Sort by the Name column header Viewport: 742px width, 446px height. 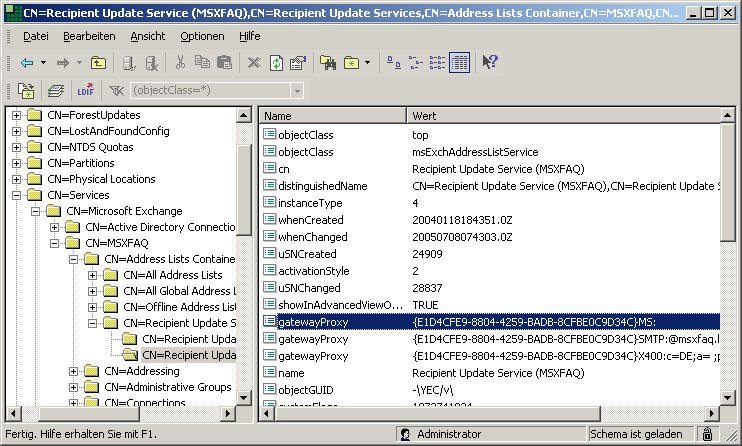click(333, 116)
